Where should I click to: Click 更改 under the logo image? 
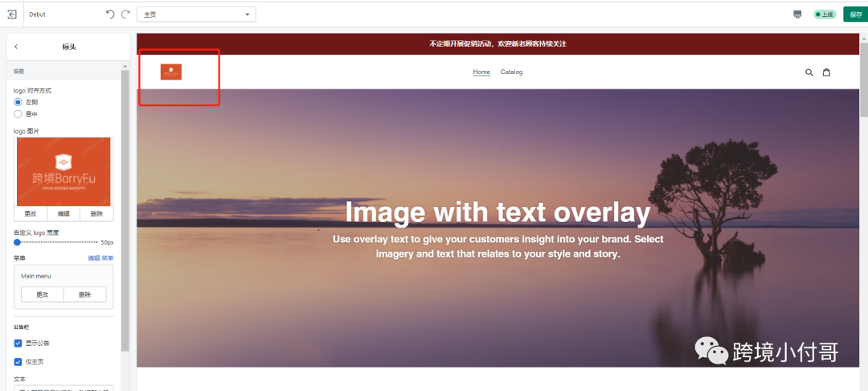click(31, 214)
